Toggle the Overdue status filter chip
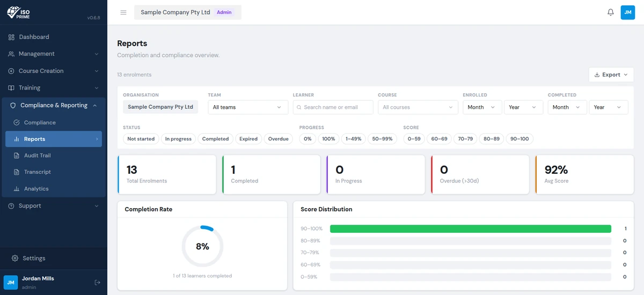The image size is (644, 295). tap(279, 139)
